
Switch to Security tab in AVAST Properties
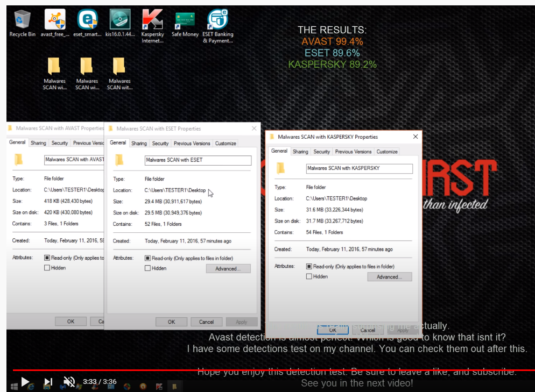pyautogui.click(x=60, y=143)
